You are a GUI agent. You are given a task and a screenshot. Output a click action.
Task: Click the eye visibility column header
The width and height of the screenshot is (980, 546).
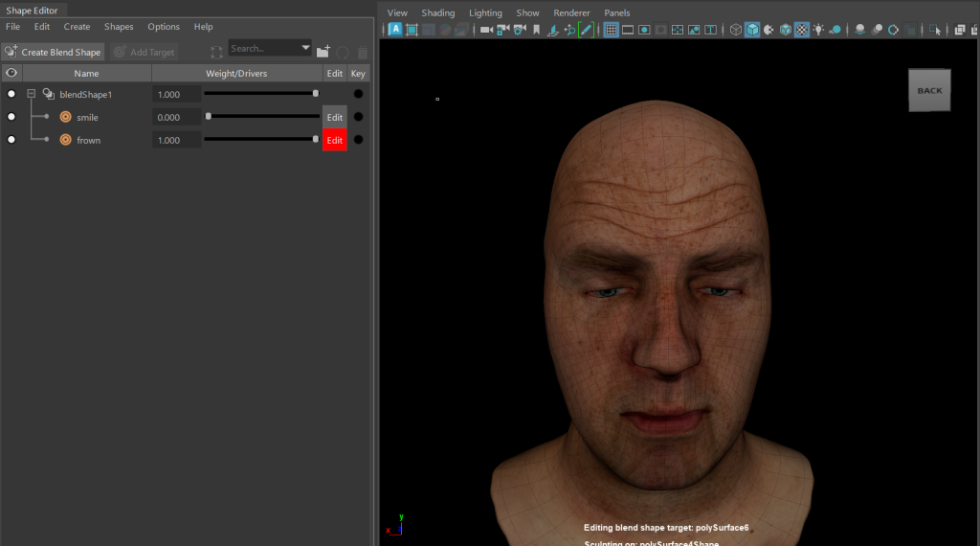[11, 73]
